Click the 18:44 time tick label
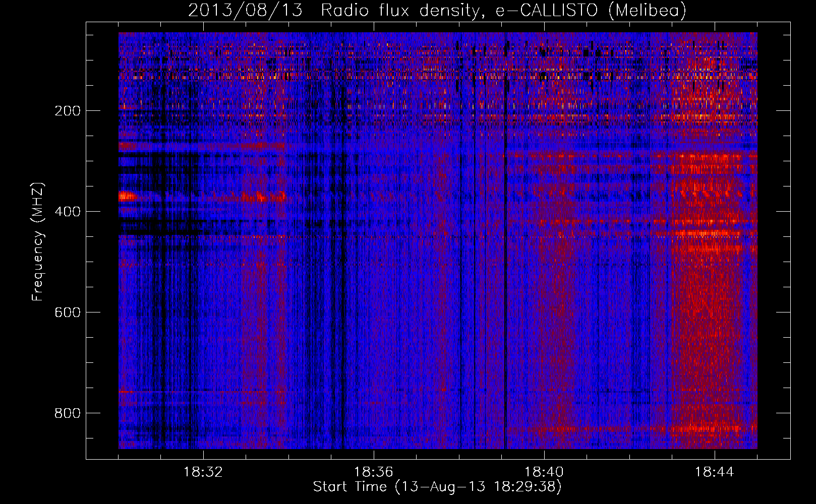 tap(715, 472)
